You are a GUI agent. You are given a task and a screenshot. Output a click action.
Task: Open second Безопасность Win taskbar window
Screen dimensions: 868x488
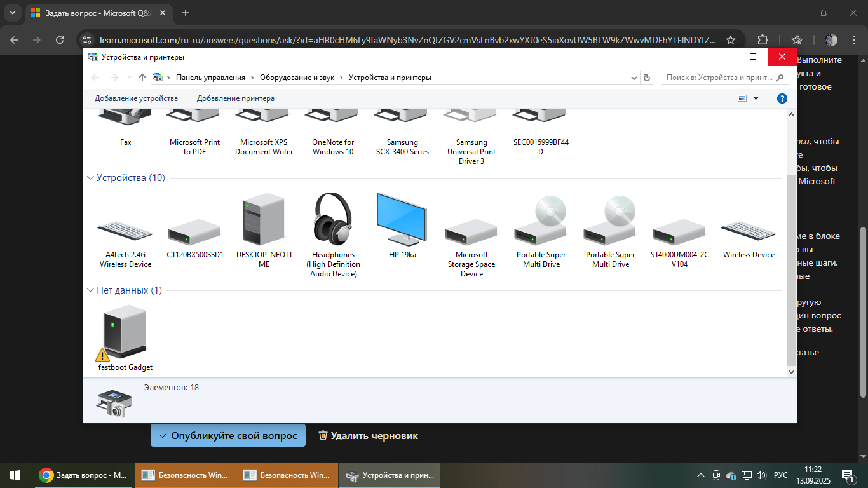pyautogui.click(x=287, y=475)
